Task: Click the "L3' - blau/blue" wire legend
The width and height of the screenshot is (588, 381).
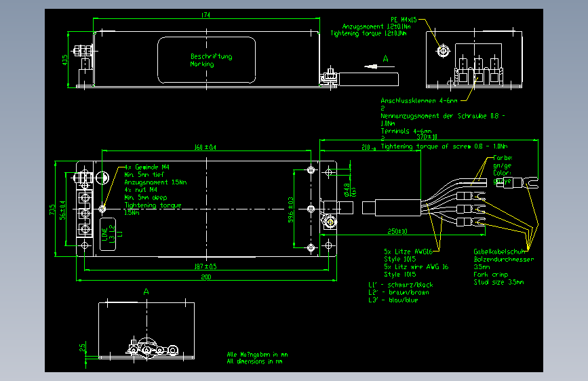Action: click(x=393, y=300)
